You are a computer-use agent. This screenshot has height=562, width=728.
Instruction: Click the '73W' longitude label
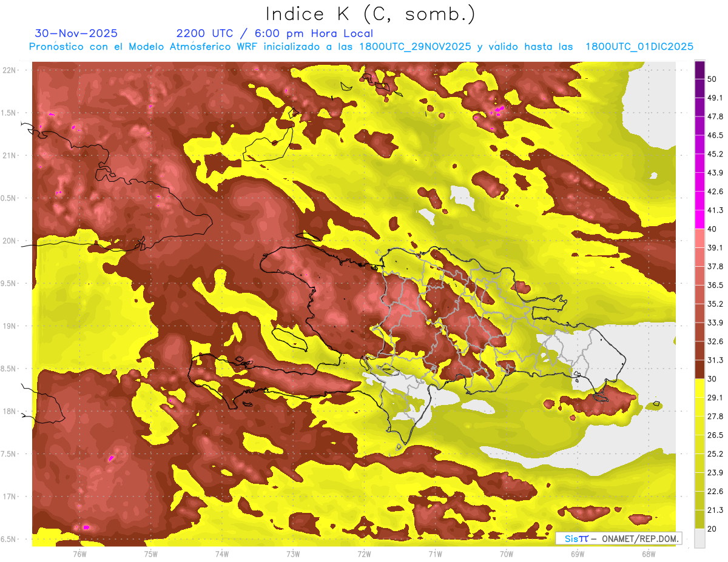[293, 554]
